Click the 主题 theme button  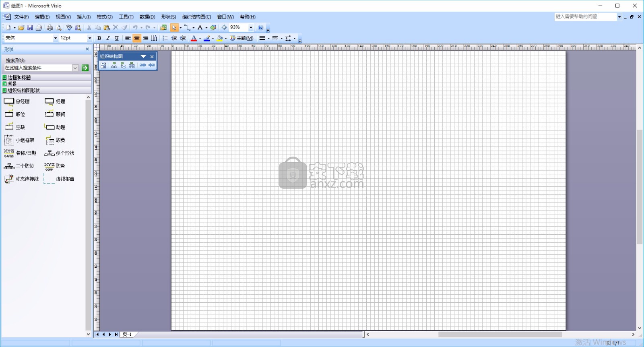click(x=242, y=38)
